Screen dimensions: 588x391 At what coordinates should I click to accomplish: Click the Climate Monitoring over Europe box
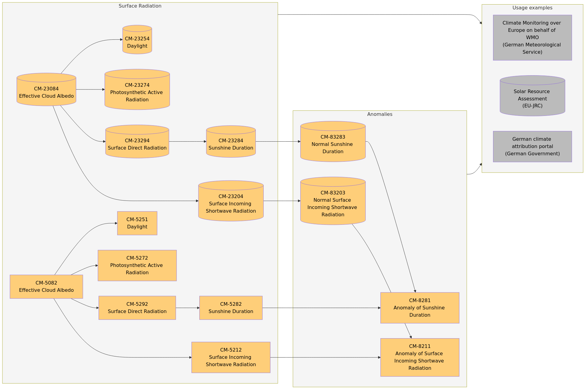(x=532, y=38)
